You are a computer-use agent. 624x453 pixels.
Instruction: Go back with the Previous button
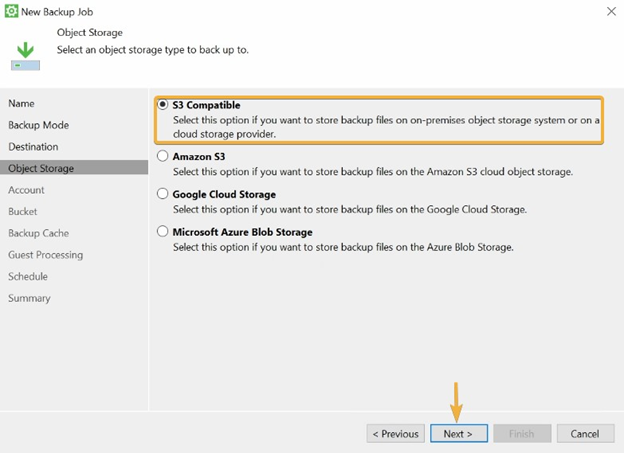tap(396, 433)
